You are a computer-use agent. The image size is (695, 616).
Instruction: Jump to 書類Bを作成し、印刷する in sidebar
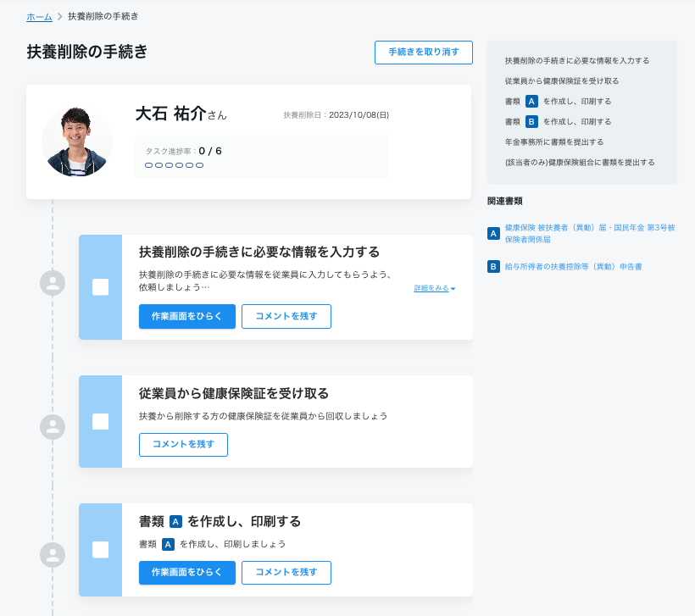click(558, 121)
